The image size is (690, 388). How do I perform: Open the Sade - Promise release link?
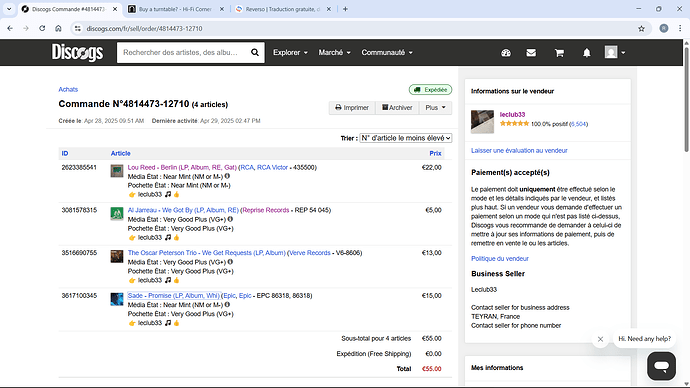point(173,295)
